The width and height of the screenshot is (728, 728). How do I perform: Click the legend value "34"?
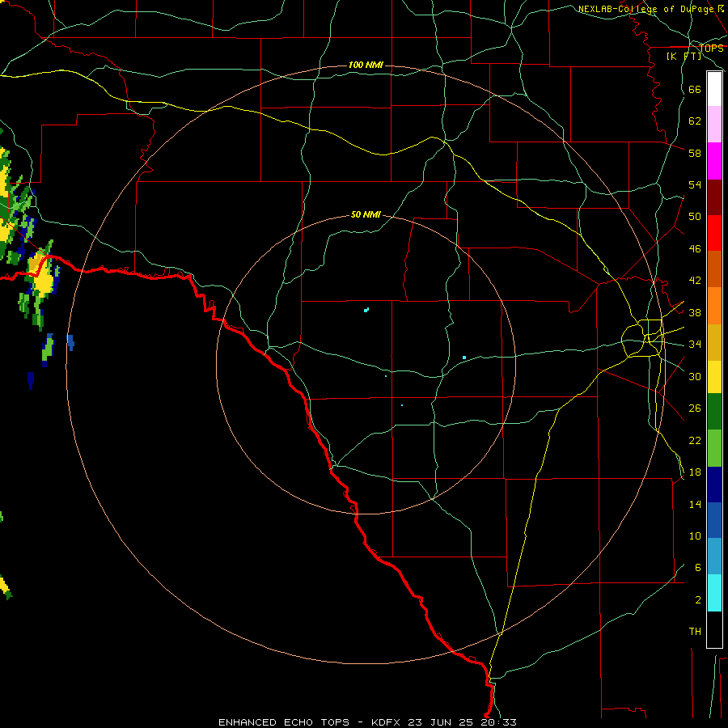click(695, 344)
